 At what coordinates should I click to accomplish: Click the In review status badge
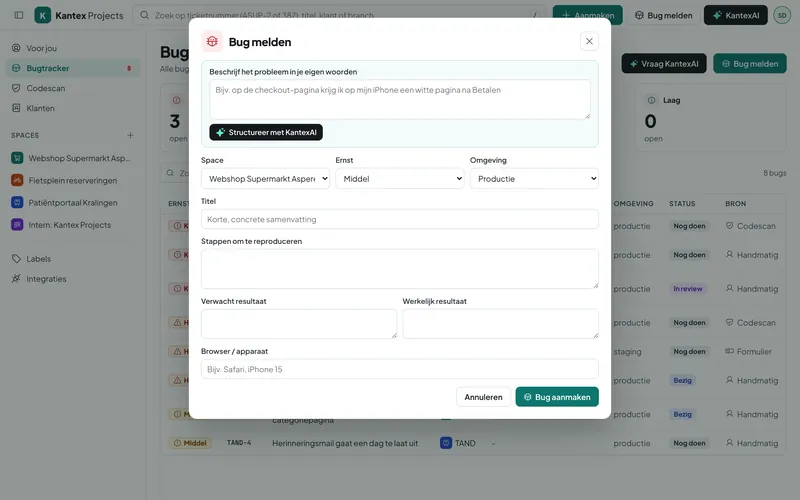(688, 289)
